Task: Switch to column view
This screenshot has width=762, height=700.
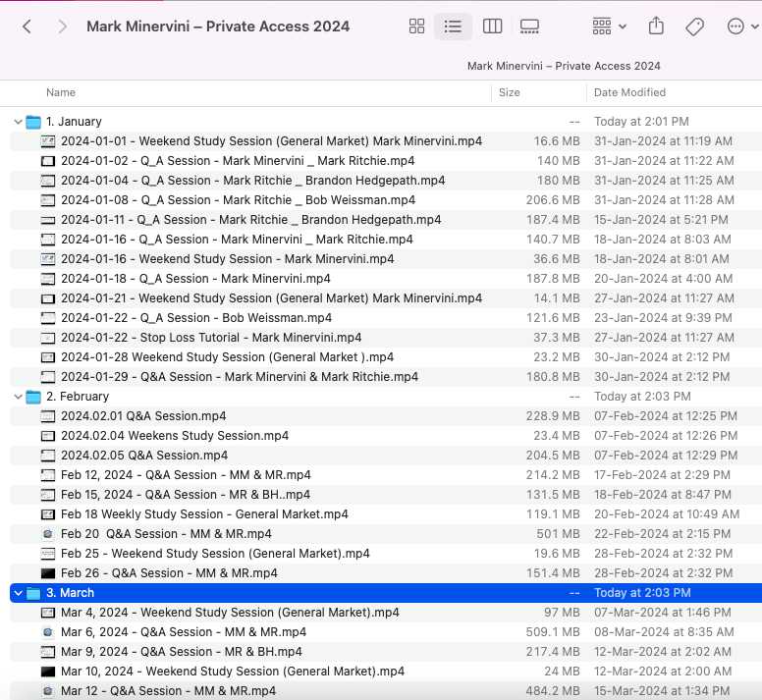Action: [492, 27]
